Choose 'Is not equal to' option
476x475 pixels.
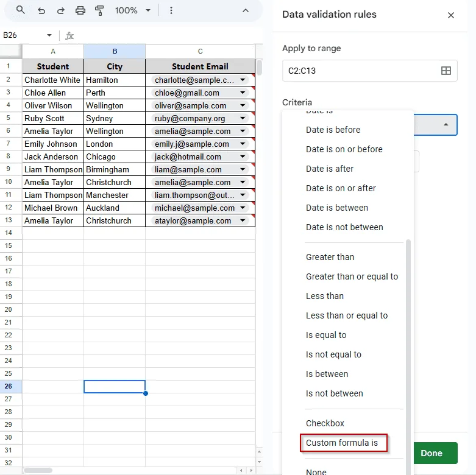[x=333, y=354]
